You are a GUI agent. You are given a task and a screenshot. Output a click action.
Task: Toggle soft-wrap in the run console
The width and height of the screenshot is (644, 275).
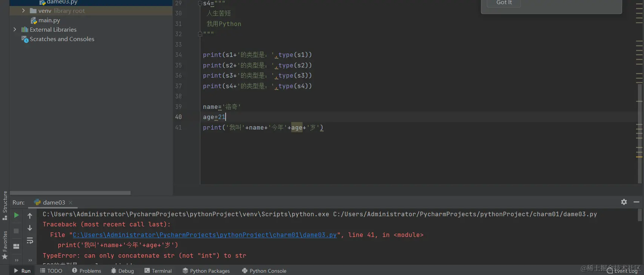coord(30,241)
